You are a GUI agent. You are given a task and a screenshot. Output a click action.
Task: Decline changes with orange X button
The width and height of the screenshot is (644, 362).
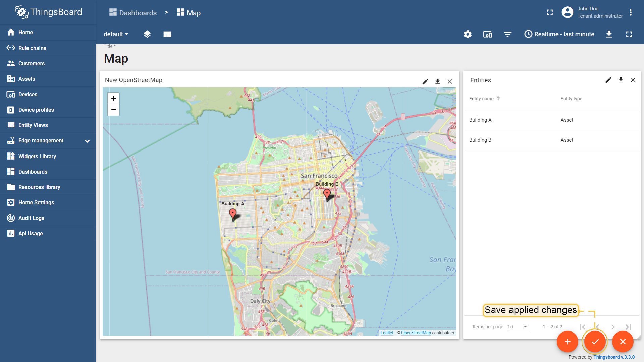[623, 342]
